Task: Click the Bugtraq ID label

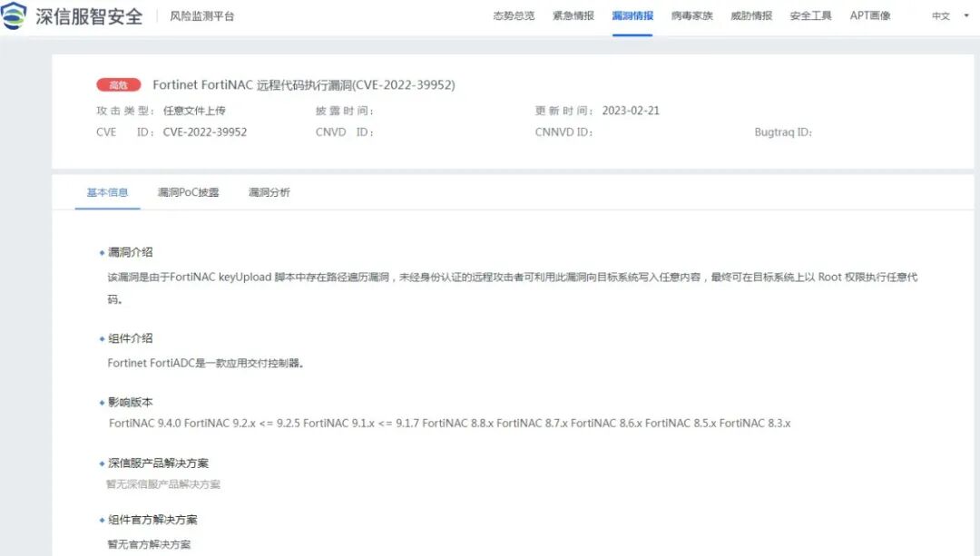Action: pyautogui.click(x=783, y=132)
